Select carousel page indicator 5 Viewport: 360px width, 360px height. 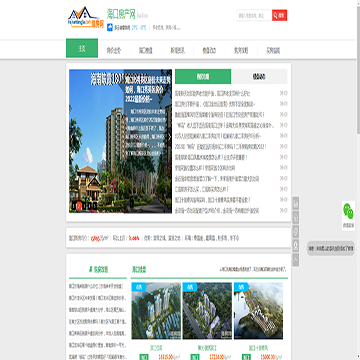click(x=95, y=206)
